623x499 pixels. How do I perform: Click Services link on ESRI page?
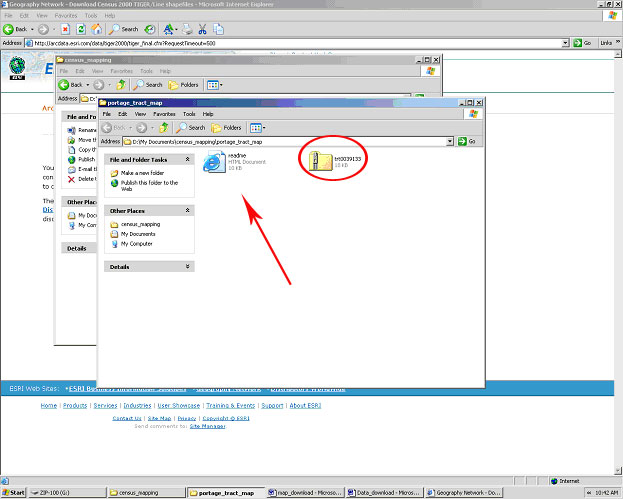105,406
